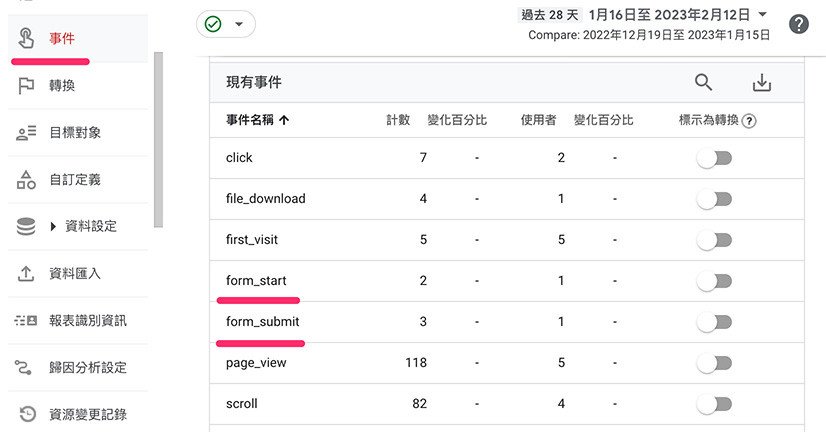
Task: Download the existing events list
Action: (762, 83)
